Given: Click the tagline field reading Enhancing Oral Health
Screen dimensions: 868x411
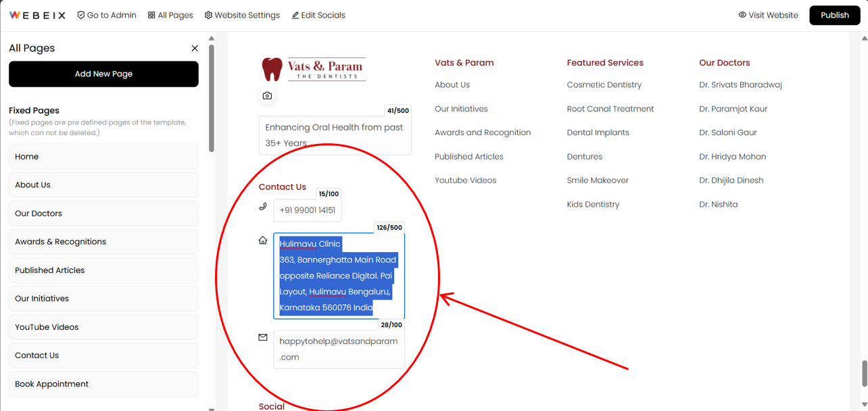Looking at the screenshot, I should click(x=335, y=135).
